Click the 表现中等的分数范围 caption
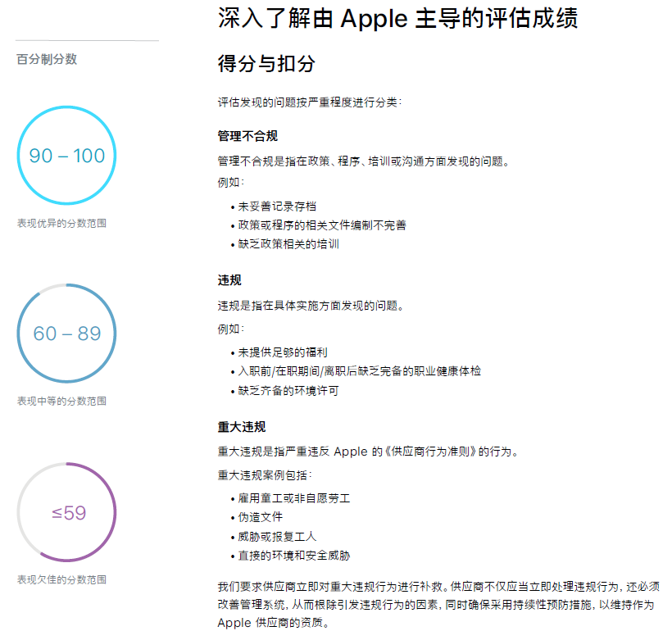This screenshot has width=672, height=631. pos(61,401)
